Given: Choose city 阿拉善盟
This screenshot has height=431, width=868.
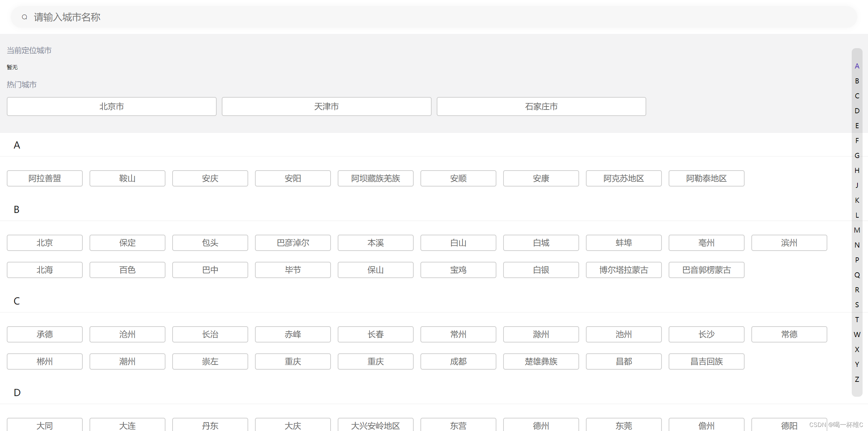Looking at the screenshot, I should 45,178.
